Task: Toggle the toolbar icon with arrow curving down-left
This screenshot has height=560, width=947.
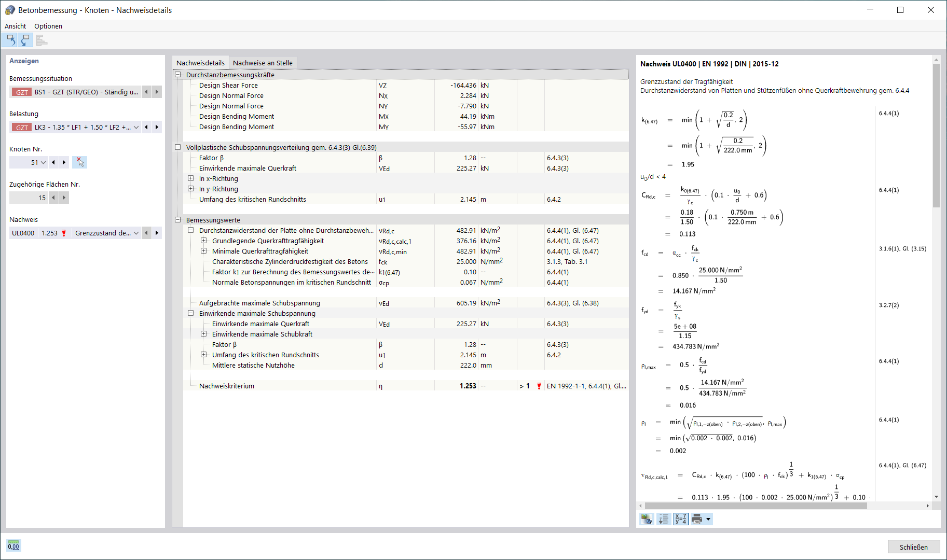Action: click(25, 40)
